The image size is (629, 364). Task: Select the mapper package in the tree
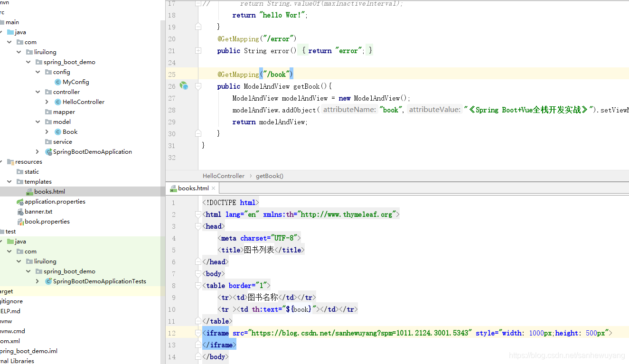[x=64, y=112]
